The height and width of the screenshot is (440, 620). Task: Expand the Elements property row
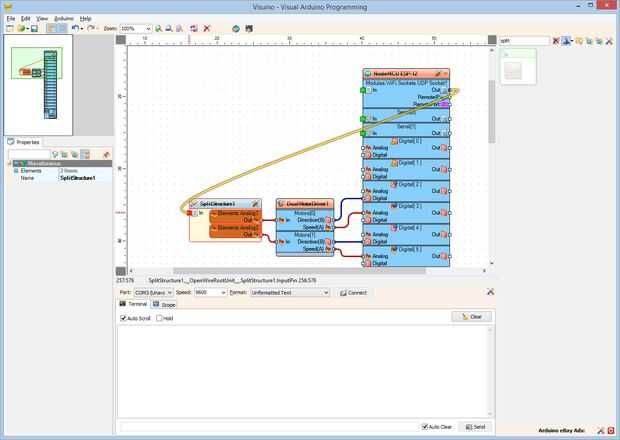16,171
